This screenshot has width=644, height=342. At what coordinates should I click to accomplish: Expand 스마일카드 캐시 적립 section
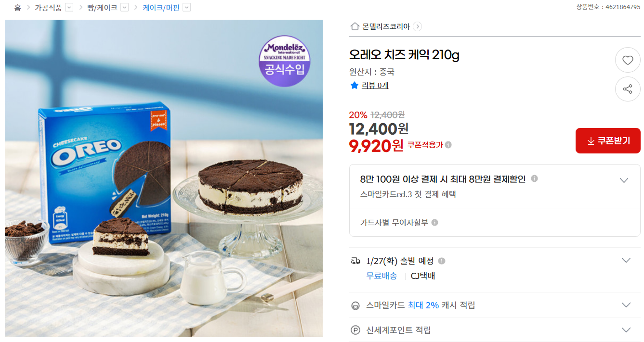(x=626, y=305)
